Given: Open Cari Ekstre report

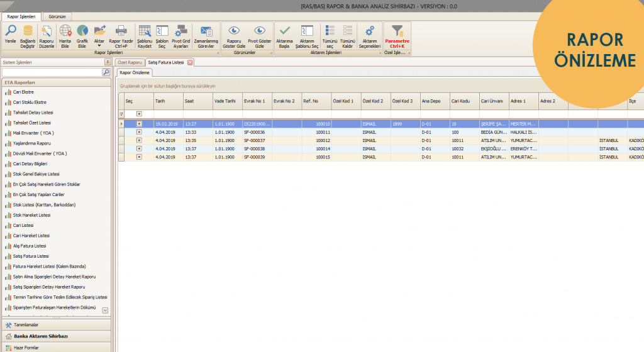Looking at the screenshot, I should 23,92.
